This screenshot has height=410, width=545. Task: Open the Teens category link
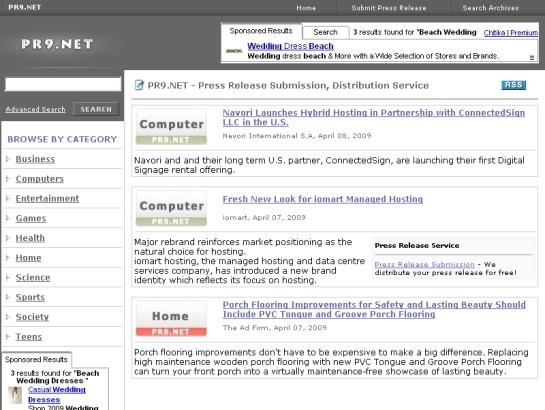29,337
